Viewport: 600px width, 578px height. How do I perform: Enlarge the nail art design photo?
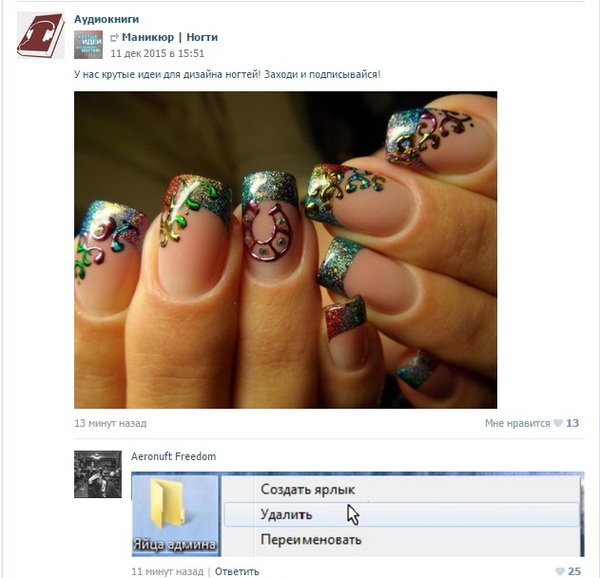point(285,250)
